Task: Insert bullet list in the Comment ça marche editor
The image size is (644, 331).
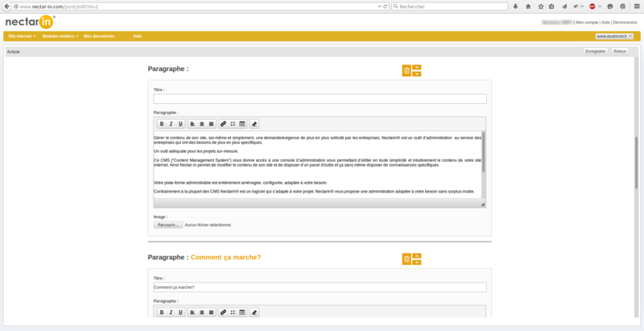Action: coord(233,312)
